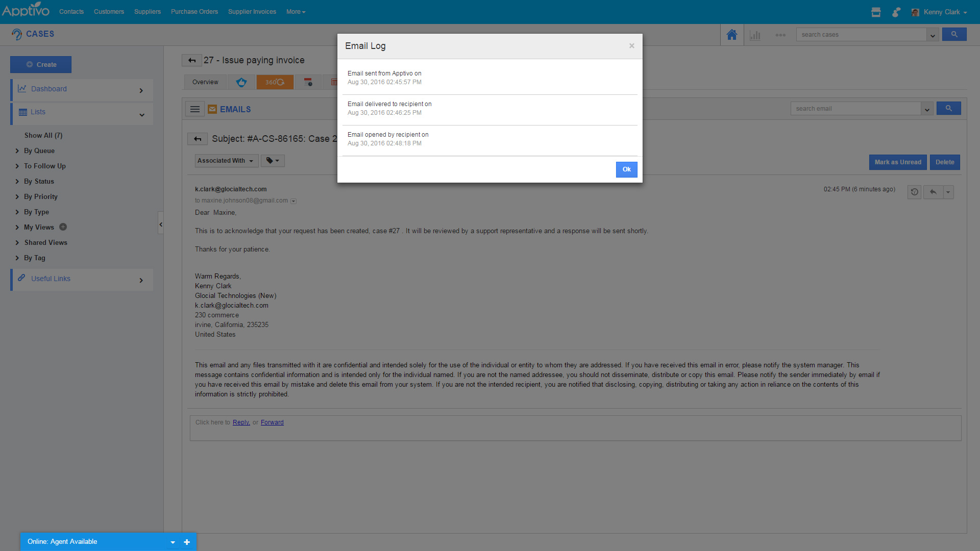Open the More menu in top bar
The width and height of the screenshot is (980, 551).
[296, 12]
